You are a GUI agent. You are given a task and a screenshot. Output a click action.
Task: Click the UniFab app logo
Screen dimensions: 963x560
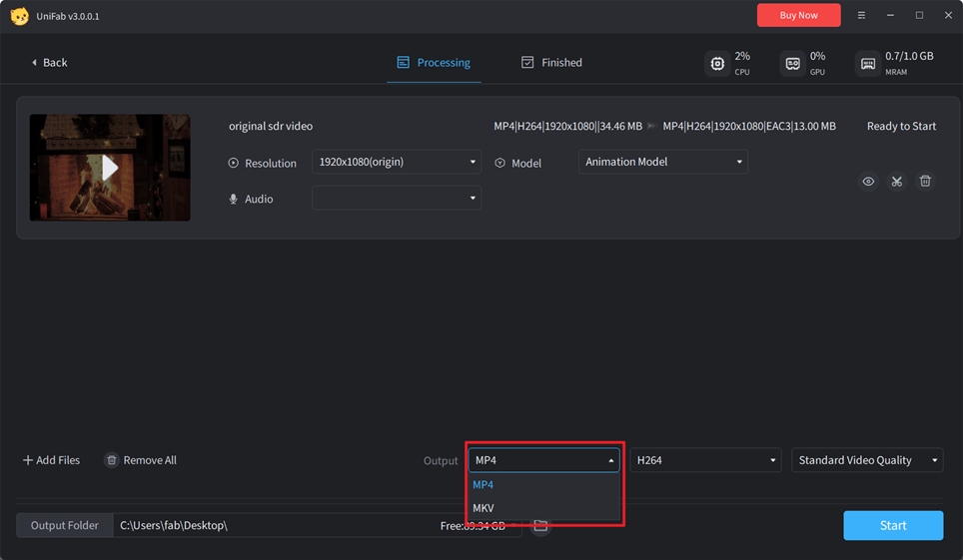coord(19,16)
